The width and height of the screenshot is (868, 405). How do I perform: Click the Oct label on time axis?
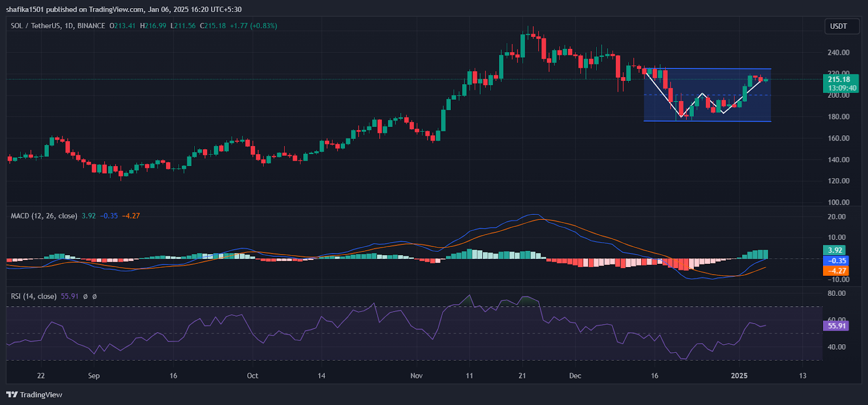pos(252,376)
